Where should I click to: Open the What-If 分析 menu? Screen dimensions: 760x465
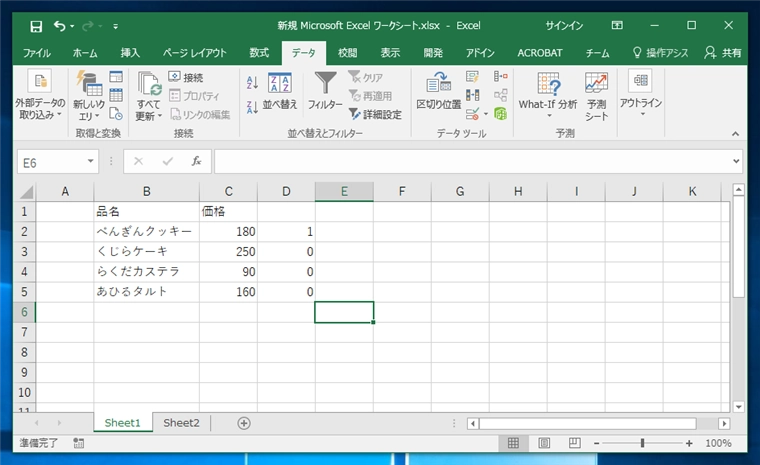548,95
